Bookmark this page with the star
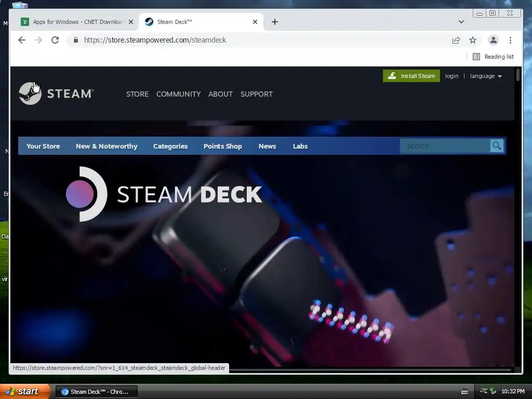This screenshot has width=532, height=399. 473,40
